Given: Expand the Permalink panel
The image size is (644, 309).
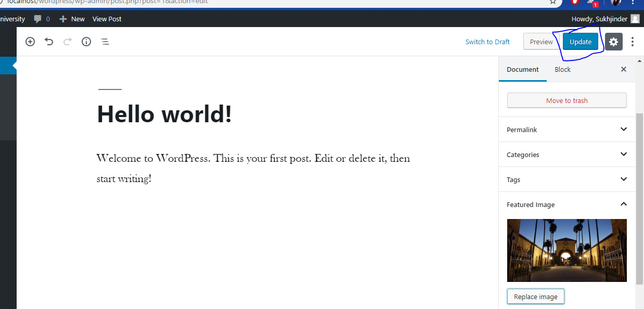Looking at the screenshot, I should click(x=567, y=130).
